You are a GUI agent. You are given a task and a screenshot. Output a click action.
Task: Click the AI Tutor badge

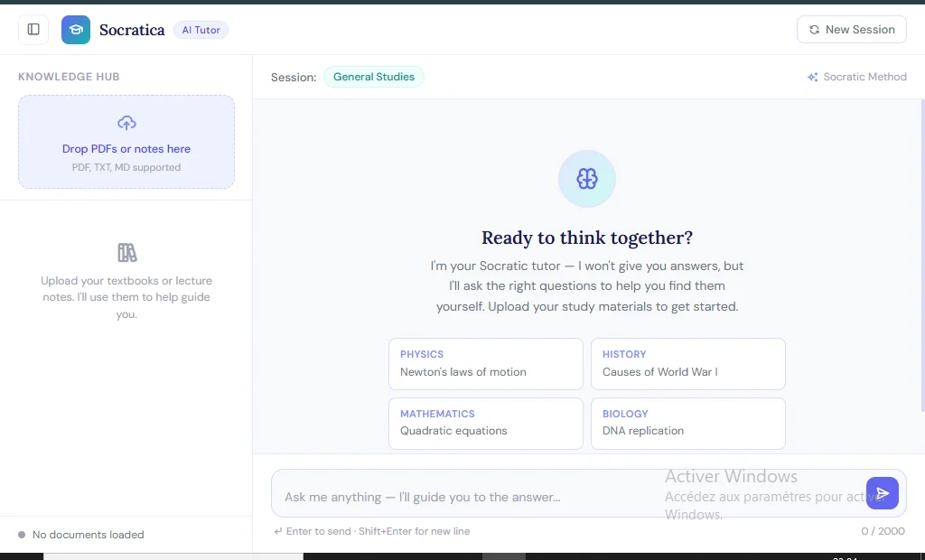[201, 30]
